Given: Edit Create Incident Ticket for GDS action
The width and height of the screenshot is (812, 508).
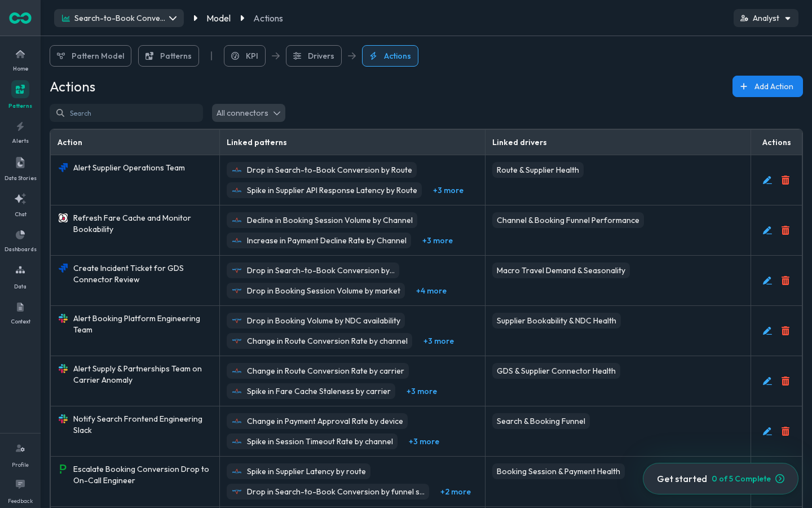Looking at the screenshot, I should click(x=767, y=281).
